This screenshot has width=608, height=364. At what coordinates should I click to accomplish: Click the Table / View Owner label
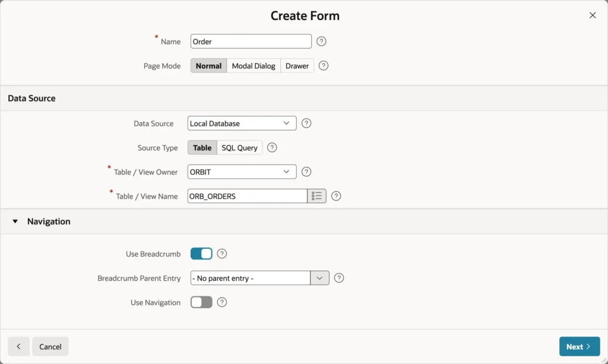(145, 172)
